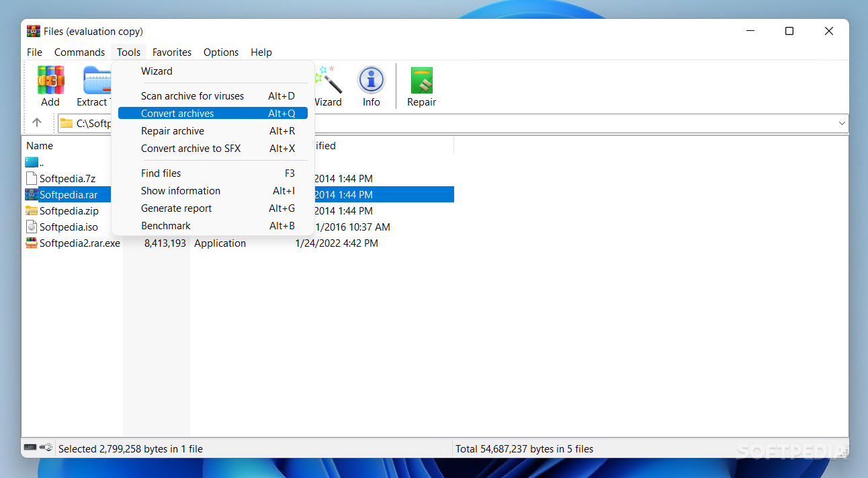Open the Commands menu
Screen dimensions: 868x478
[79, 52]
